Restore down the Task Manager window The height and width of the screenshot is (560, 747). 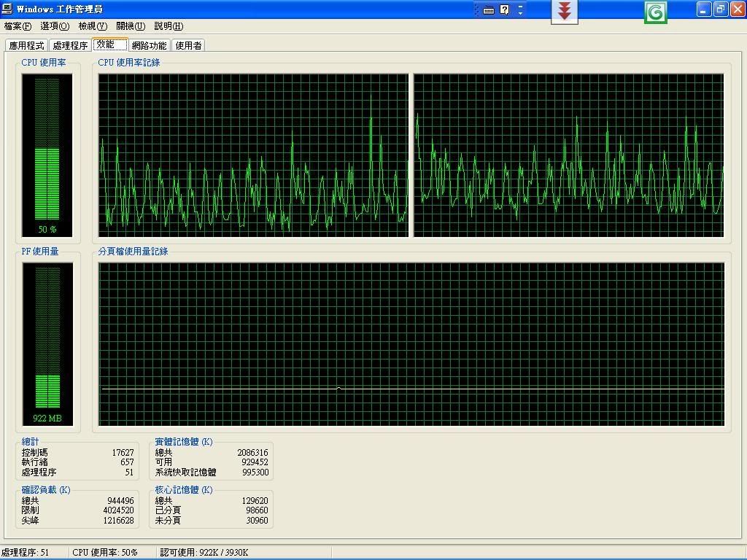point(720,9)
